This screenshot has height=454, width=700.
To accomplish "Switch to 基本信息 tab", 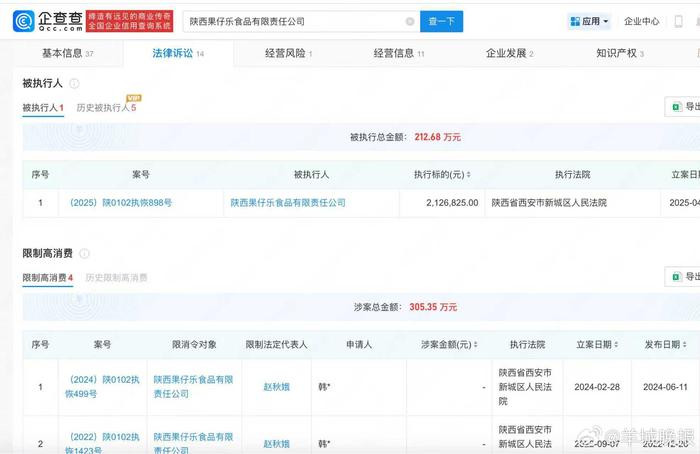I will pos(67,53).
